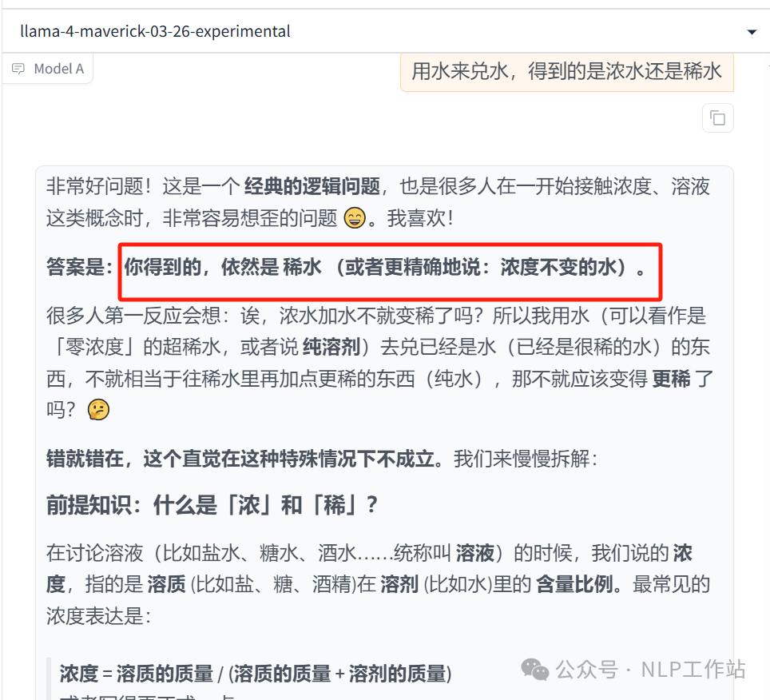Click the user question bubble 用水来兑水
The width and height of the screenshot is (770, 700).
coord(566,72)
